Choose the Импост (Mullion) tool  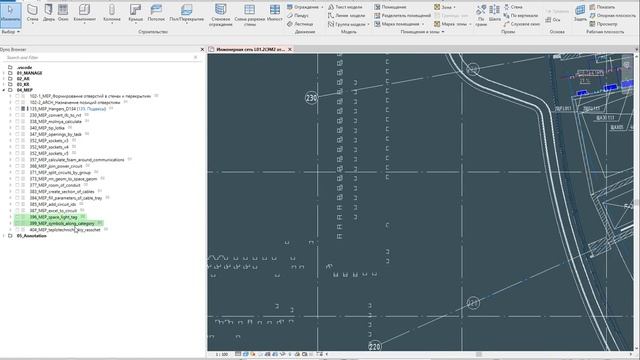[x=275, y=13]
